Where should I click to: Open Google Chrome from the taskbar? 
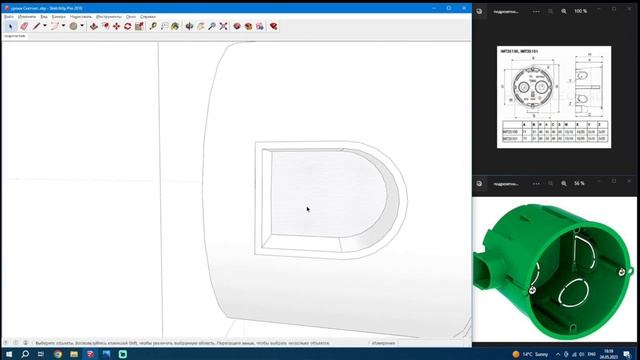tap(58, 354)
